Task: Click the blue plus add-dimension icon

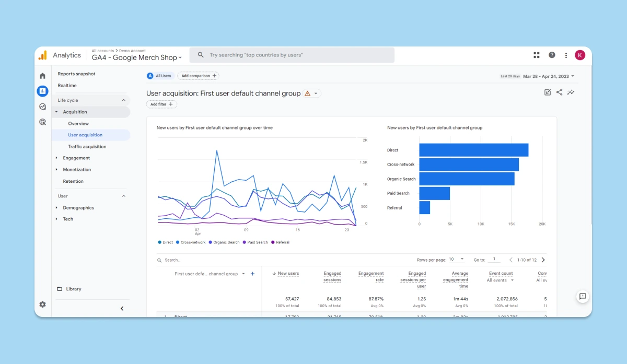Action: point(252,274)
